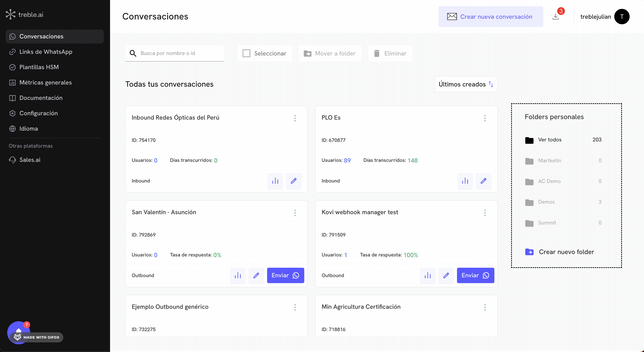Toggle the Seleccionar checkbox
The height and width of the screenshot is (352, 644).
point(246,53)
